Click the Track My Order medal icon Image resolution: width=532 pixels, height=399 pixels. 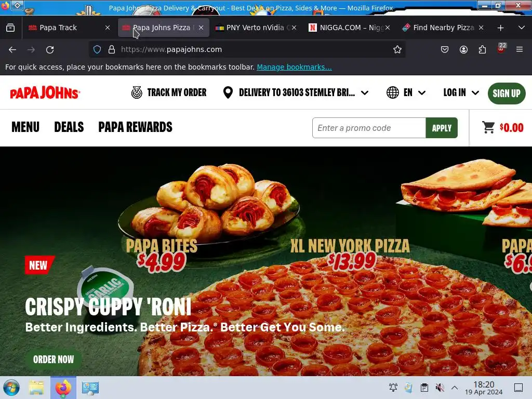point(137,92)
